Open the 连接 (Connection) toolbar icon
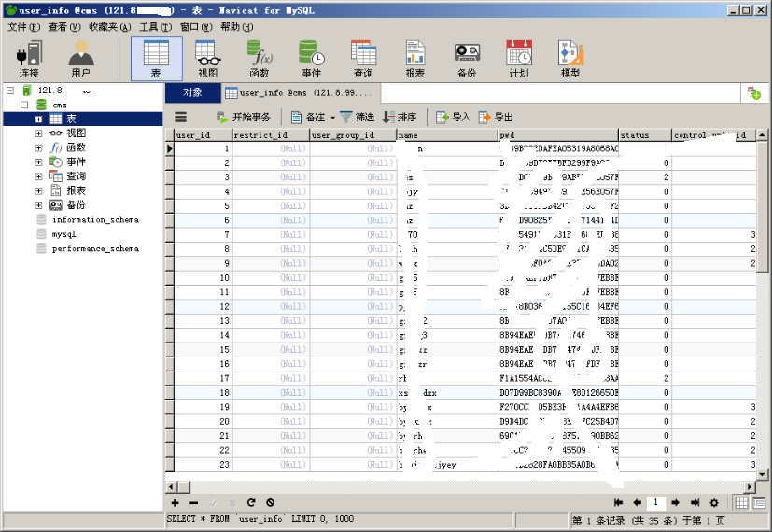 click(x=29, y=60)
